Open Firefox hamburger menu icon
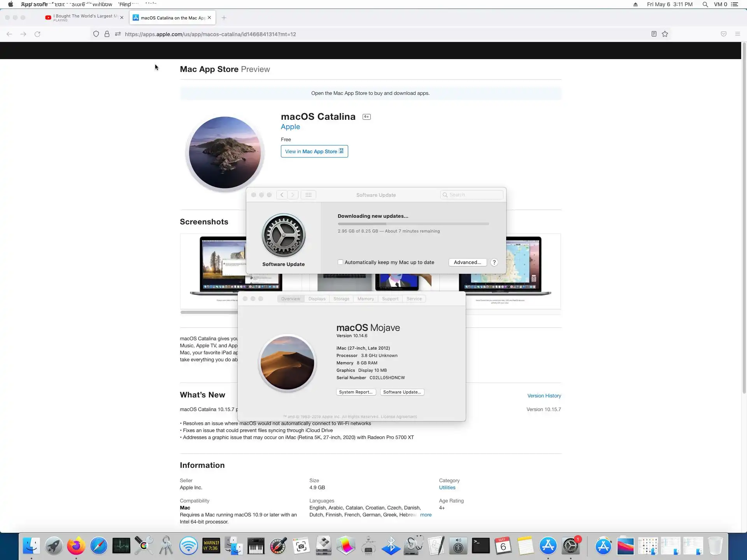 coord(737,34)
